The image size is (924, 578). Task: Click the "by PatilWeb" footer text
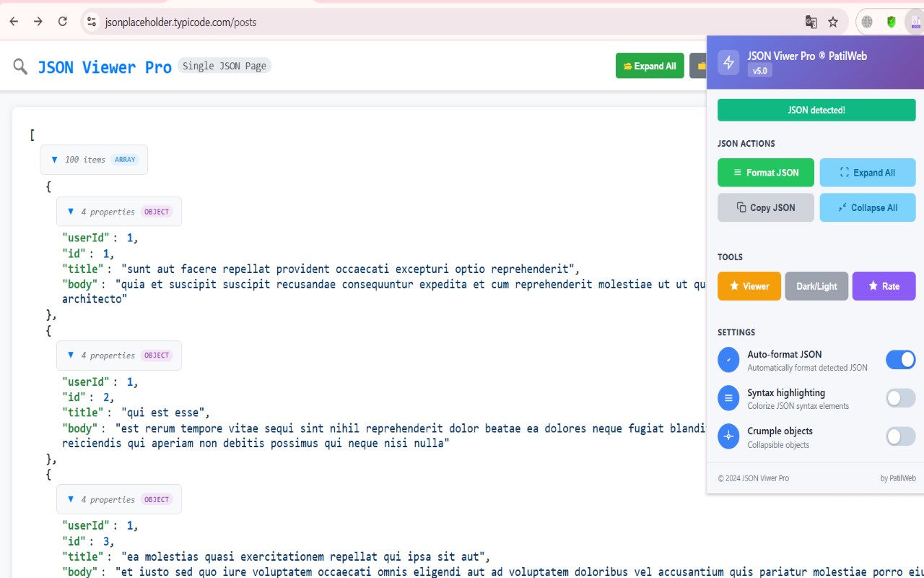pyautogui.click(x=898, y=478)
